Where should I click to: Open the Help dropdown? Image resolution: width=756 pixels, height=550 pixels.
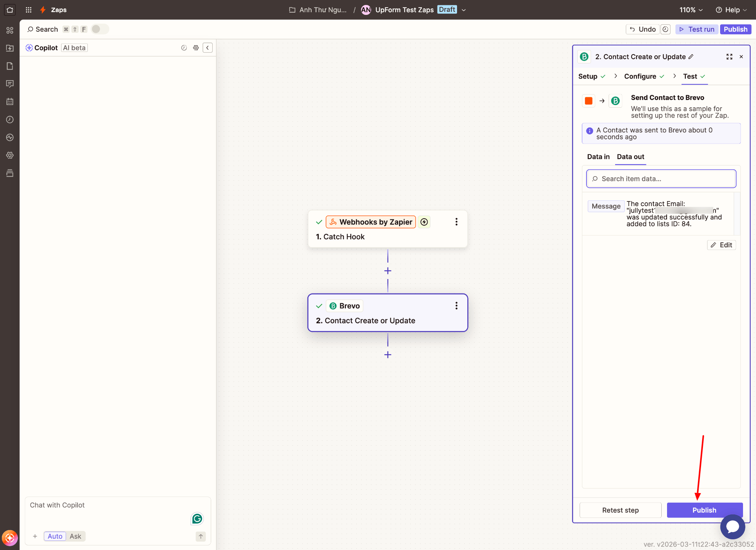coord(731,10)
